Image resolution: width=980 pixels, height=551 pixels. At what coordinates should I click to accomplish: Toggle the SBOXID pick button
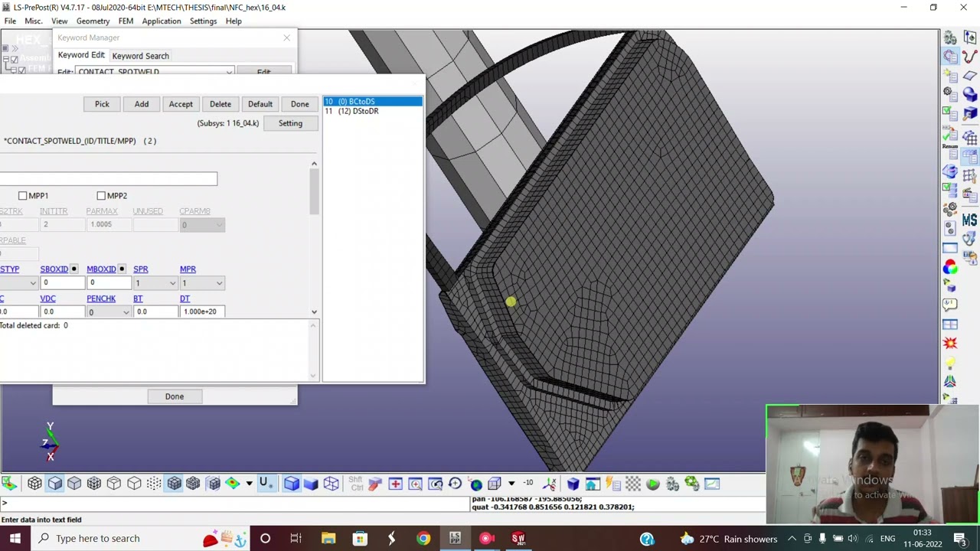pyautogui.click(x=74, y=269)
